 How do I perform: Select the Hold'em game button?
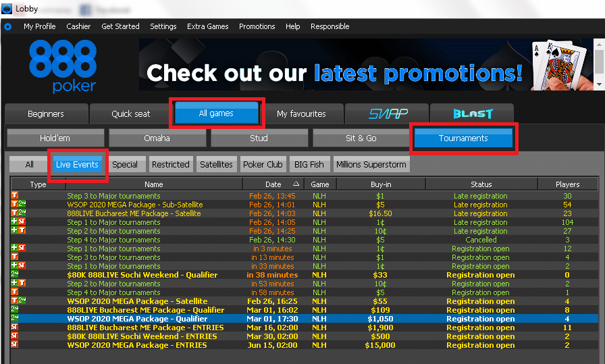[55, 138]
